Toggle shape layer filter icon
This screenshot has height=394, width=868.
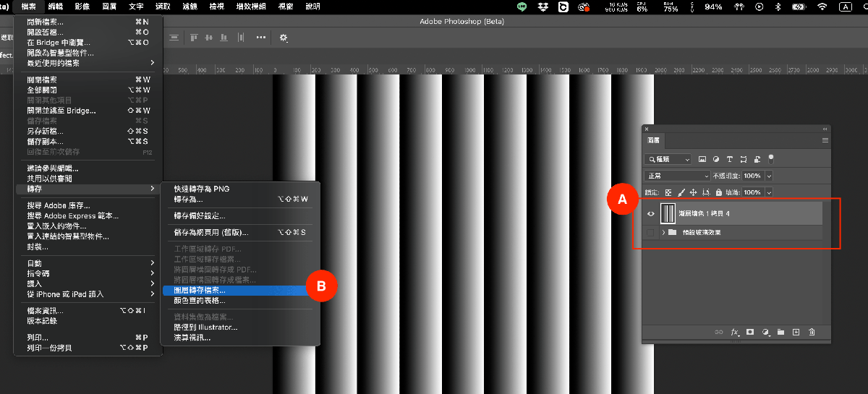(x=744, y=159)
